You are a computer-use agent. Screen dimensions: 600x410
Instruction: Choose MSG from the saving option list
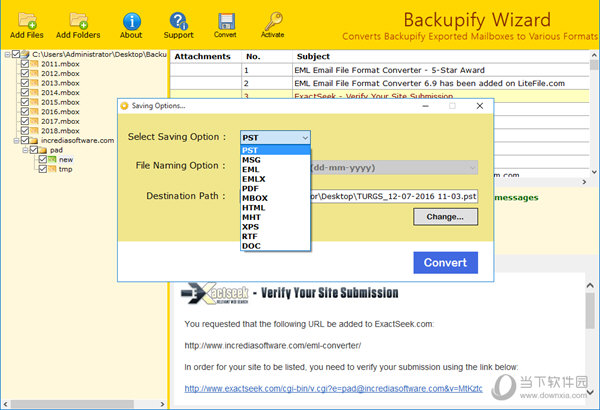click(275, 160)
